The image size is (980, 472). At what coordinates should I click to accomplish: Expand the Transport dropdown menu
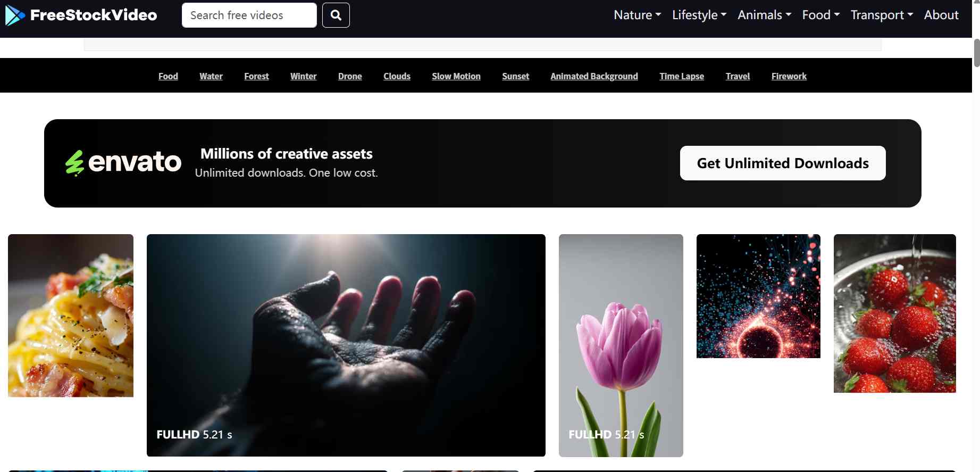click(x=881, y=15)
